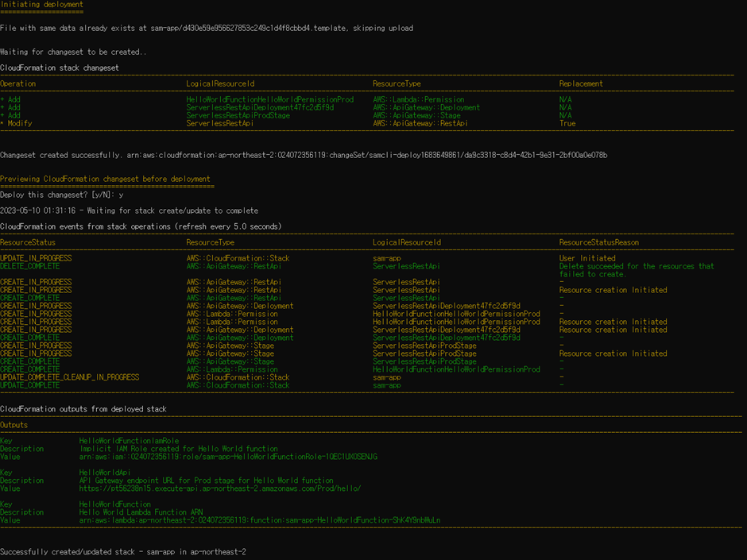Click 'AWS::Lambda::Permission' in the changeset table
The height and width of the screenshot is (560, 747).
pyautogui.click(x=419, y=99)
